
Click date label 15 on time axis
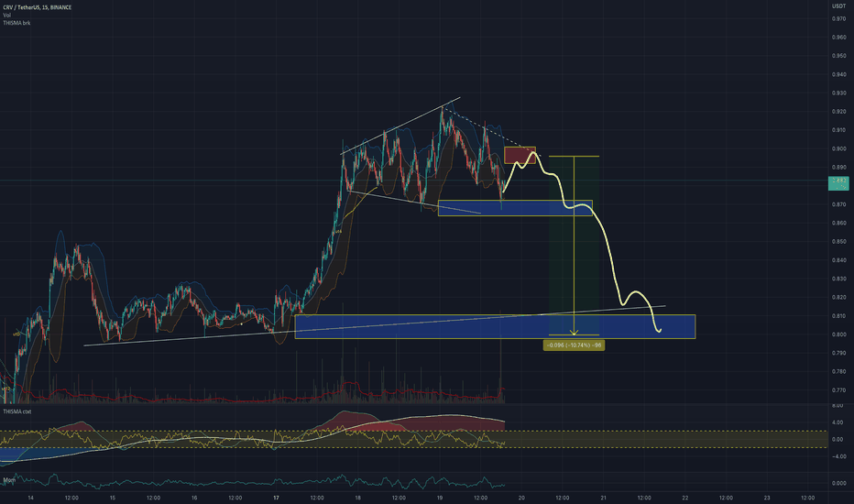(x=112, y=498)
